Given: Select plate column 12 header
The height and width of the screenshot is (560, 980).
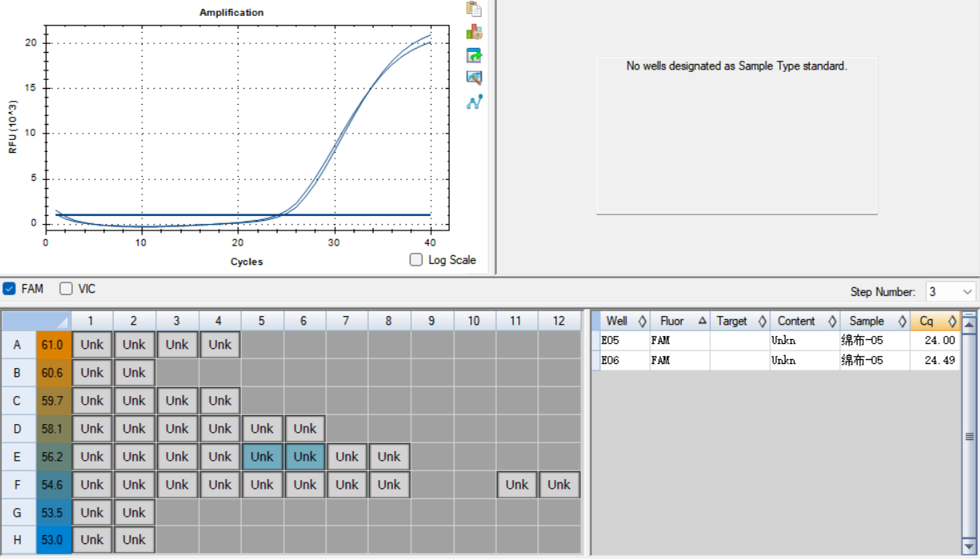Looking at the screenshot, I should 559,321.
